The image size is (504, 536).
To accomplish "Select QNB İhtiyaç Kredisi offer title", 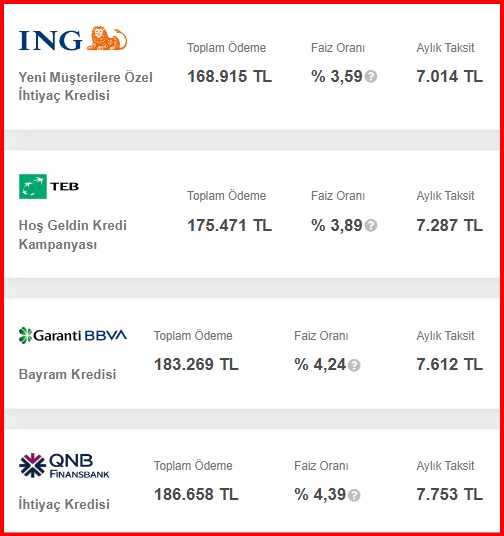I will (64, 504).
